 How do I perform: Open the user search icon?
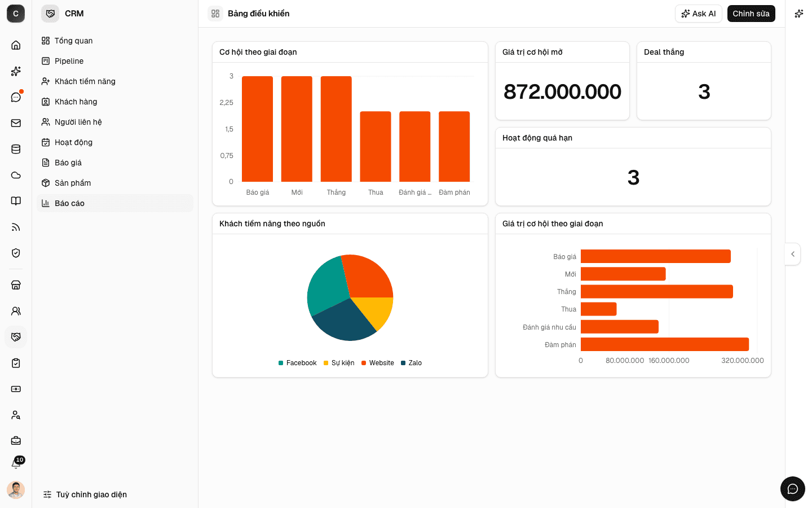pos(16,415)
